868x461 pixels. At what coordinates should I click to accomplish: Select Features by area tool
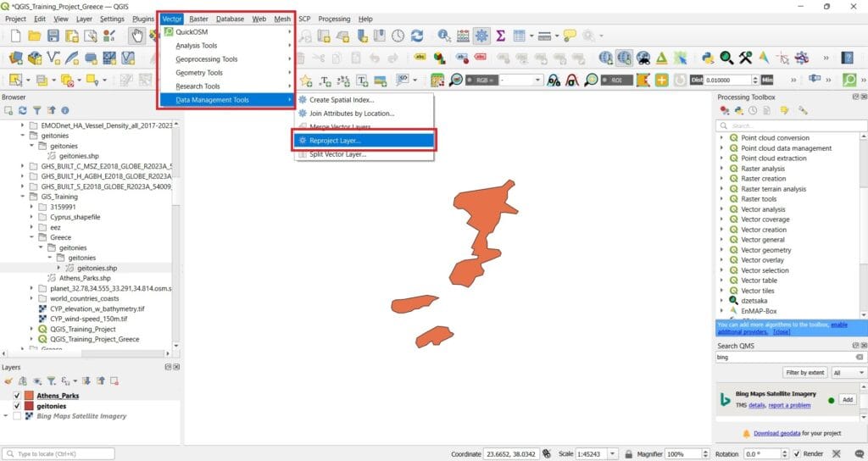pos(15,80)
